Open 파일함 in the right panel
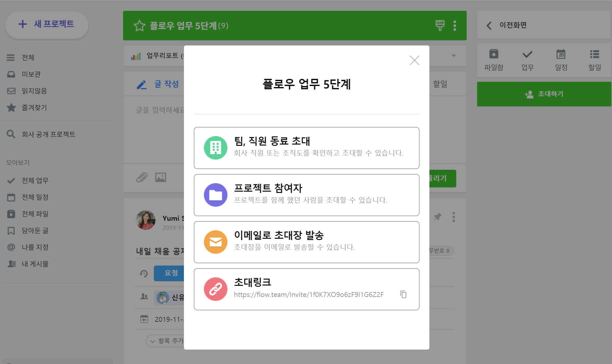612x364 pixels. click(x=494, y=60)
